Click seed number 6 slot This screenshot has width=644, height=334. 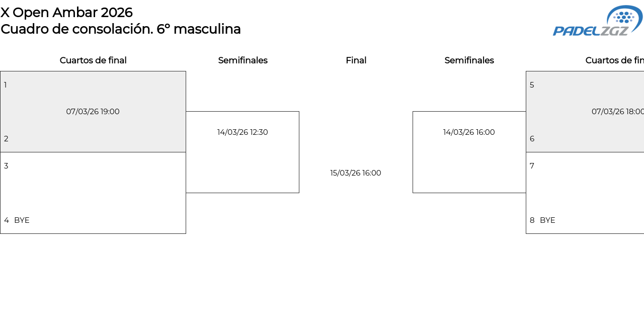coord(532,139)
